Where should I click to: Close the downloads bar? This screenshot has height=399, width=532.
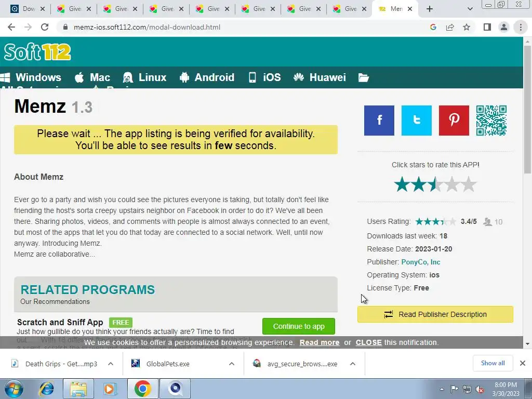pos(523,363)
